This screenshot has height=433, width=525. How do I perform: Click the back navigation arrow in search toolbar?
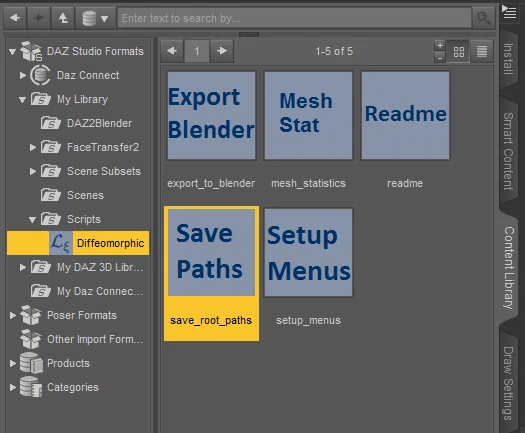click(x=15, y=17)
